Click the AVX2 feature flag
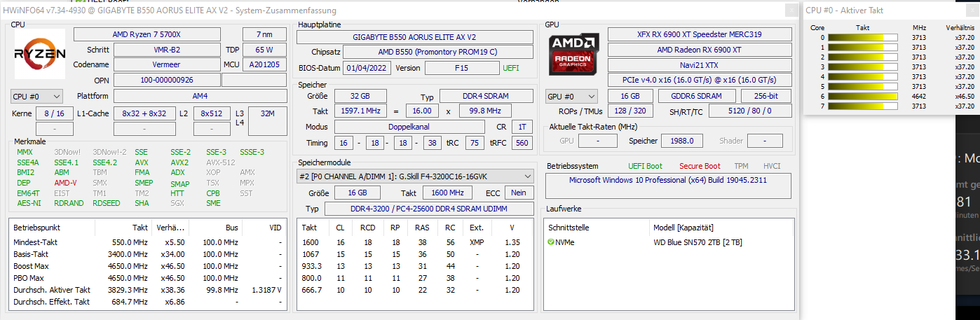Image resolution: width=980 pixels, height=320 pixels. click(179, 162)
